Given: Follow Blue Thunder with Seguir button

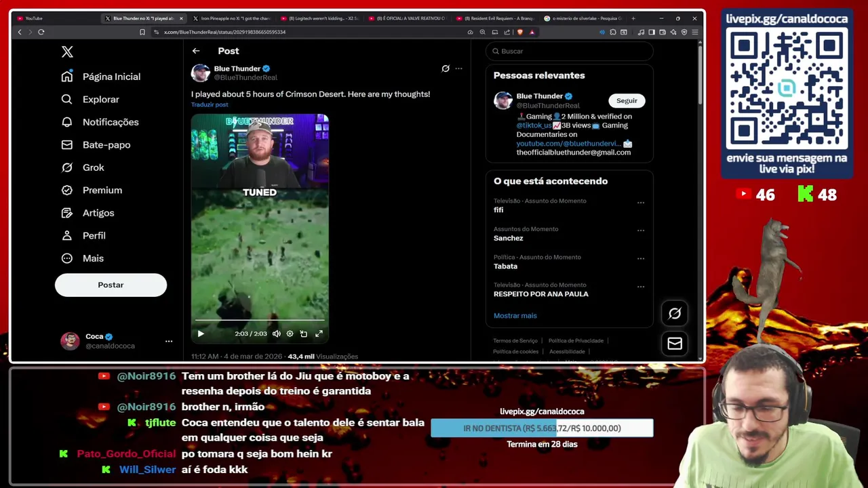Looking at the screenshot, I should coord(627,100).
